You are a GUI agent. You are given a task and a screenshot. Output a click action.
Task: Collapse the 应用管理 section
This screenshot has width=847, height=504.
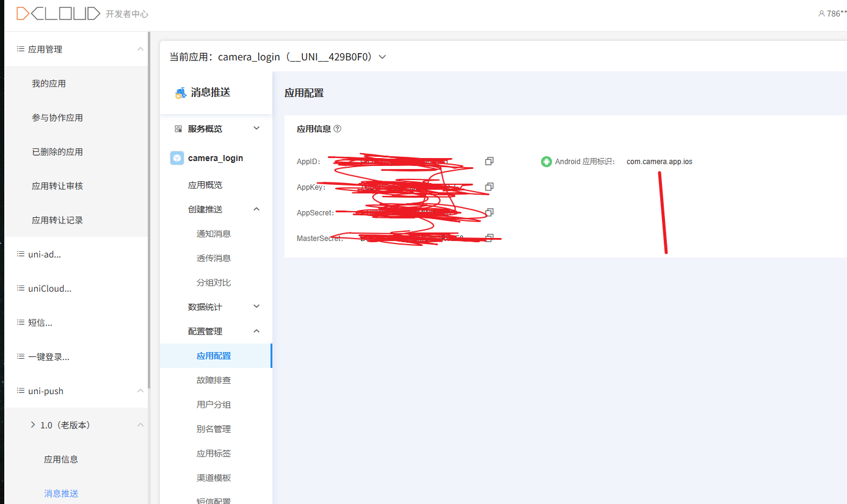point(140,49)
